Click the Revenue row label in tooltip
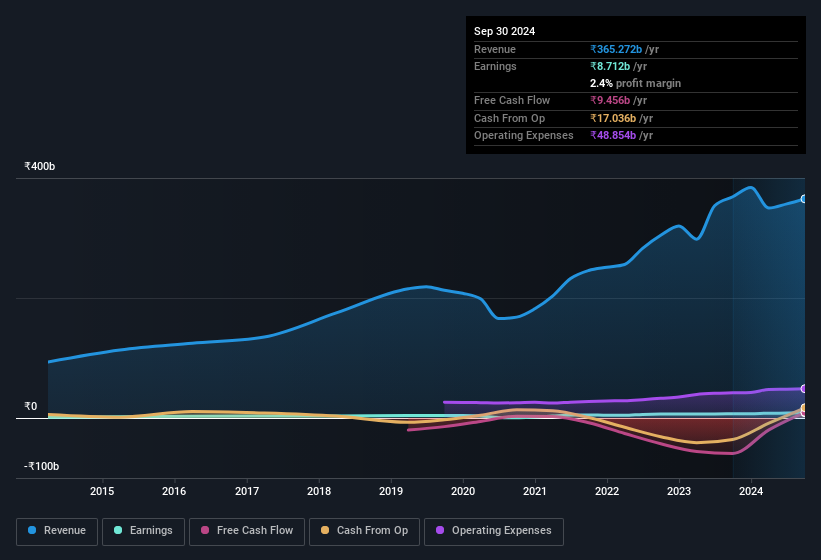The image size is (821, 560). coord(495,49)
